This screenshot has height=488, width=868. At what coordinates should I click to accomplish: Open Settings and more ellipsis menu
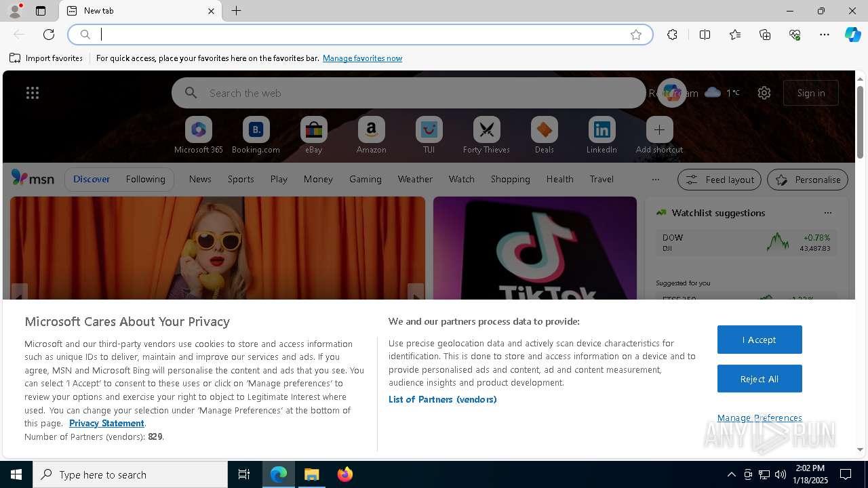pos(825,35)
